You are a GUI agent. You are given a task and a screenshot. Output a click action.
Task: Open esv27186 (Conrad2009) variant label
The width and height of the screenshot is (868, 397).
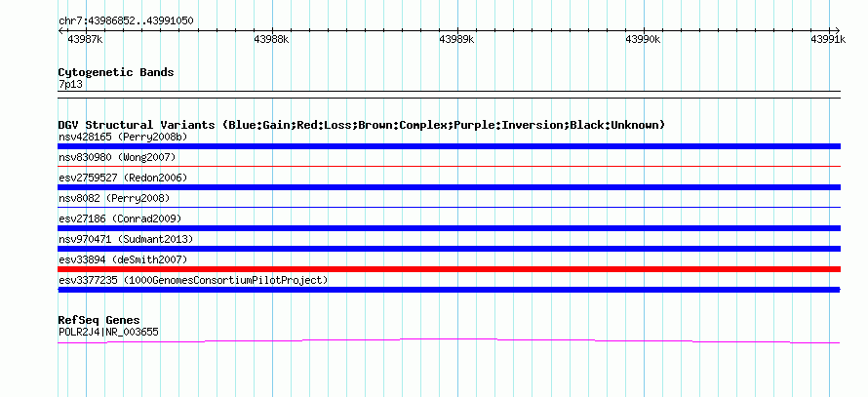tap(120, 218)
